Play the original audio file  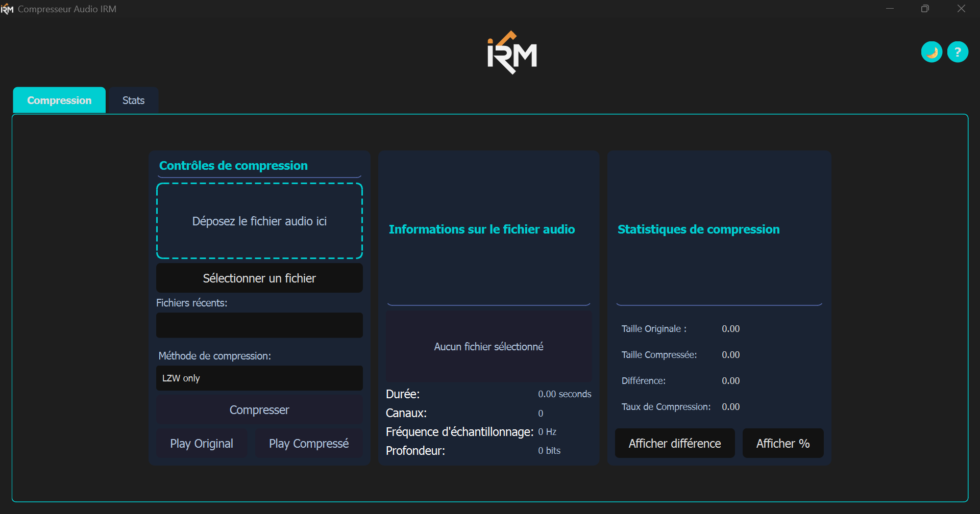[202, 444]
